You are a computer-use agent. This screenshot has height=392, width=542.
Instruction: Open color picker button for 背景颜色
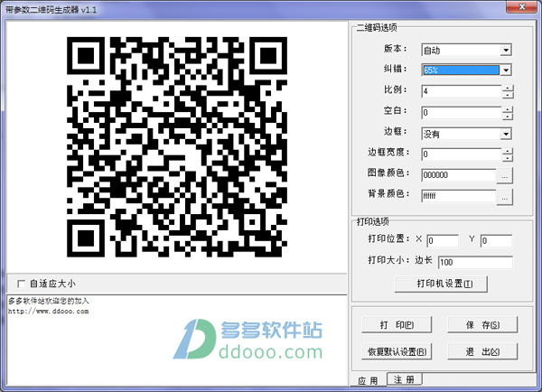coord(505,197)
